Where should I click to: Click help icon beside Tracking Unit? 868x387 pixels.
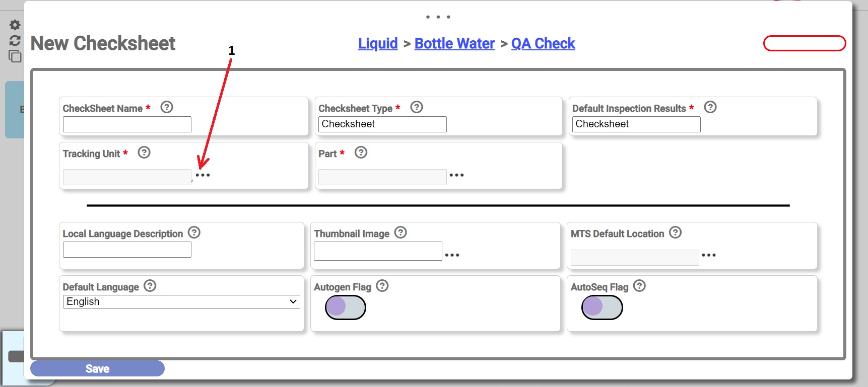144,152
